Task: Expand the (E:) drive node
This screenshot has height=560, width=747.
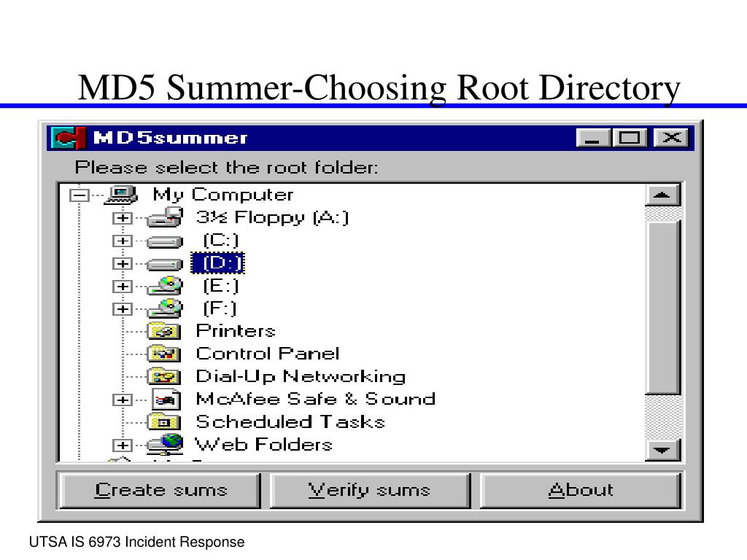Action: click(123, 286)
